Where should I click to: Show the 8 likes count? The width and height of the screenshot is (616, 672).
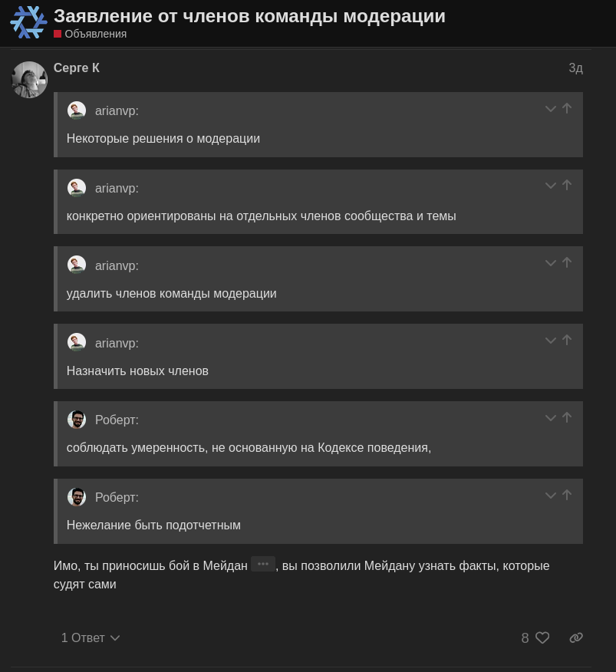click(525, 638)
